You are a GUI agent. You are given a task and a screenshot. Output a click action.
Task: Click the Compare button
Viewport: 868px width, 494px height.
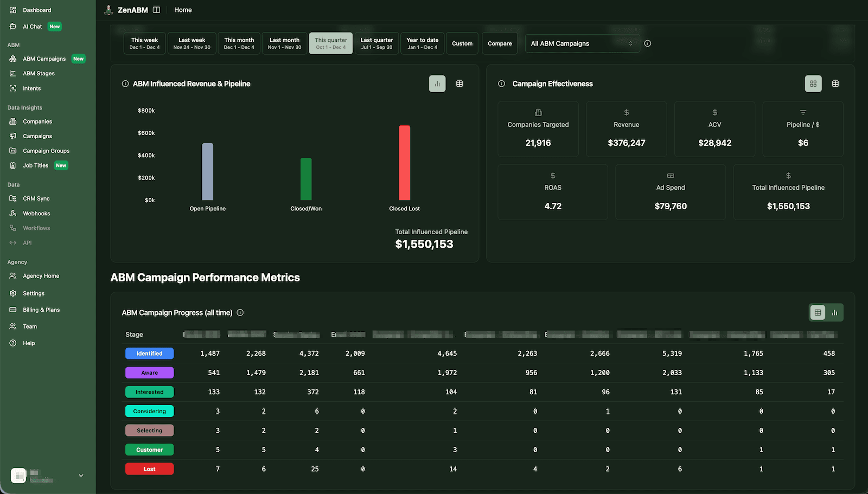499,43
